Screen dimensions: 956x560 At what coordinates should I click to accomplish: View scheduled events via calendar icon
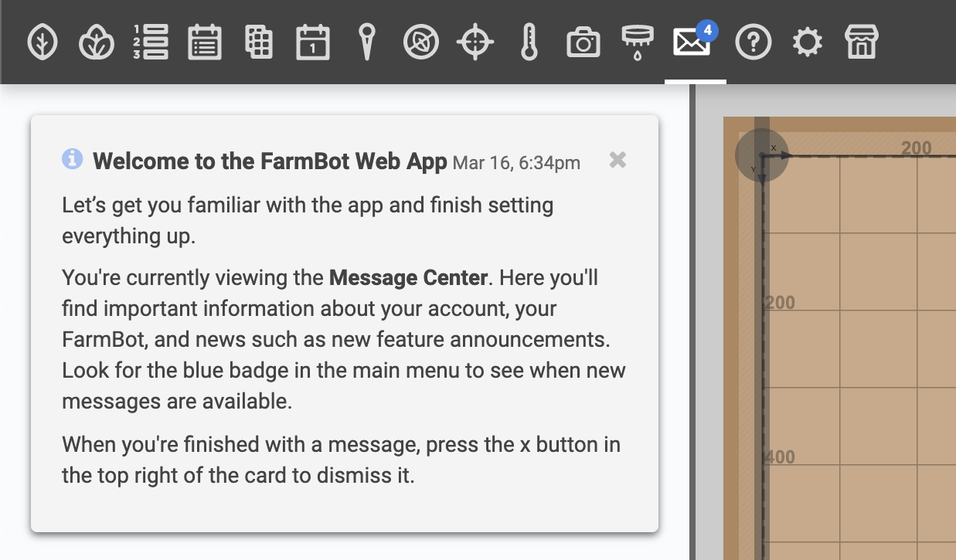click(x=313, y=42)
